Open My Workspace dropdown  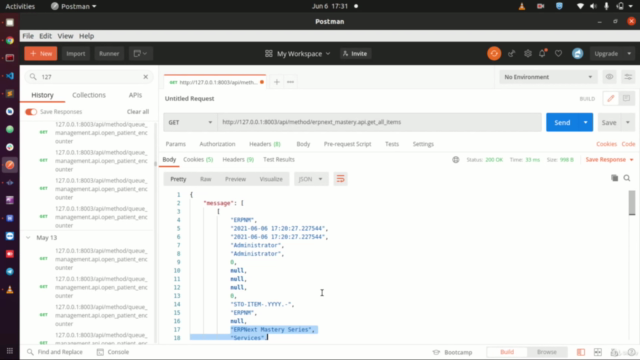pos(298,53)
